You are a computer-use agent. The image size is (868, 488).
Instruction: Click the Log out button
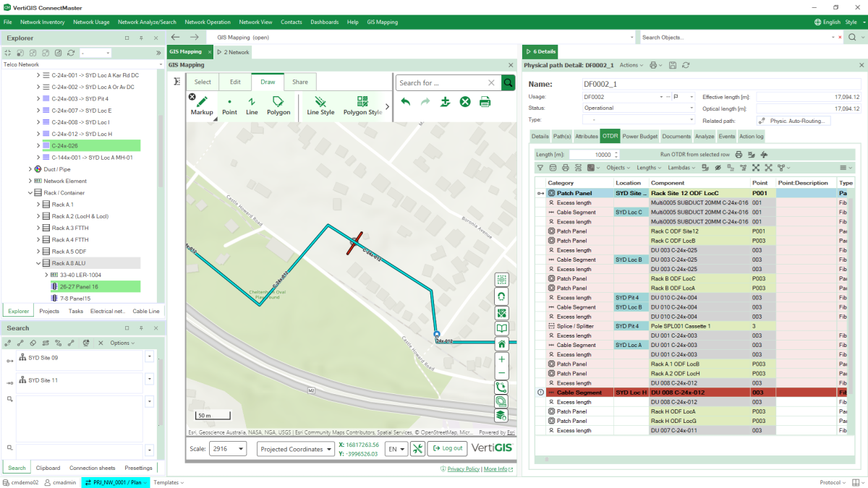(447, 449)
